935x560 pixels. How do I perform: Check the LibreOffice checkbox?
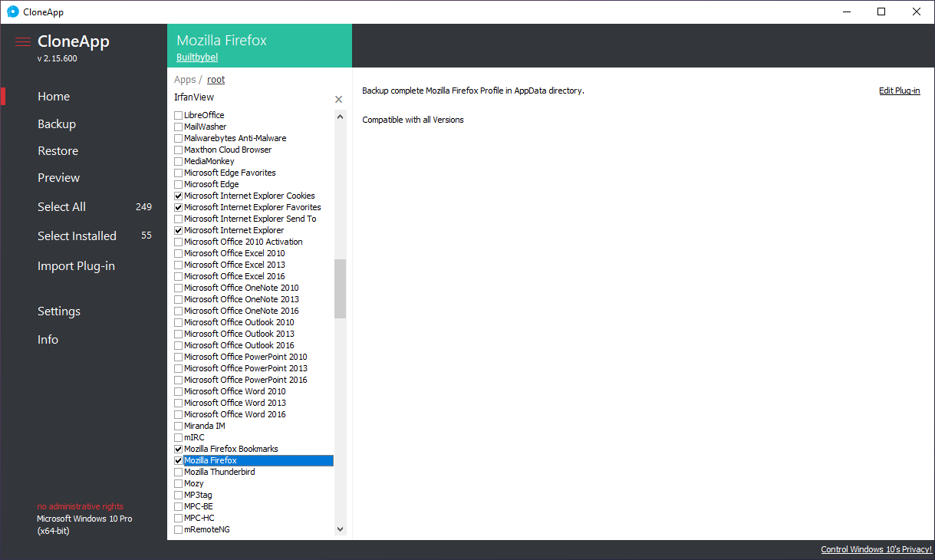pyautogui.click(x=179, y=115)
